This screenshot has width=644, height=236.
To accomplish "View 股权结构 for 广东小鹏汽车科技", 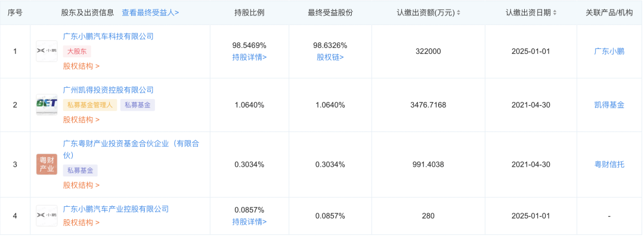I will click(81, 66).
